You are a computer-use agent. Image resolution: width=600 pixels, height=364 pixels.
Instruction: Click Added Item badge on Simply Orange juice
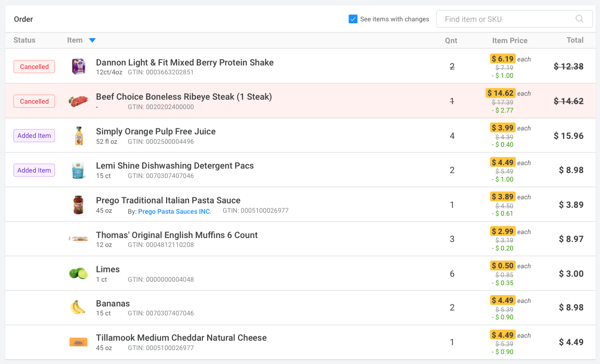point(34,136)
